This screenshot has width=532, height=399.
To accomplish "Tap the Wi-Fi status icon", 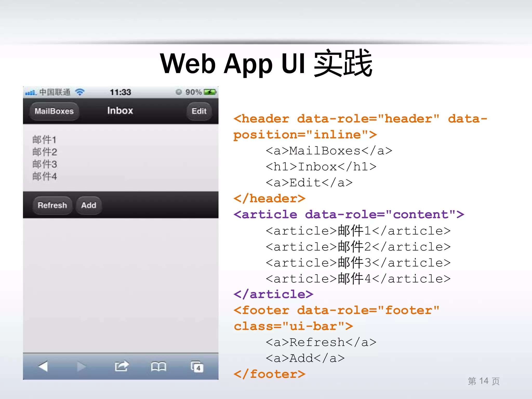I will point(80,92).
